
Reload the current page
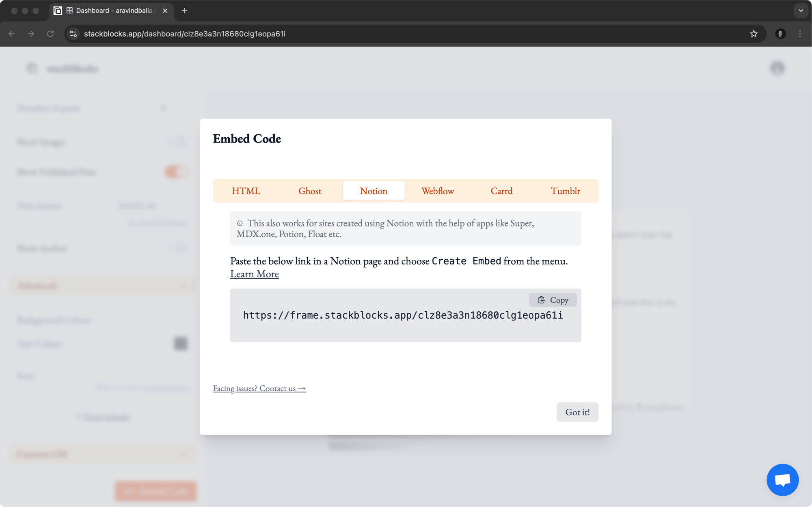[x=50, y=34]
